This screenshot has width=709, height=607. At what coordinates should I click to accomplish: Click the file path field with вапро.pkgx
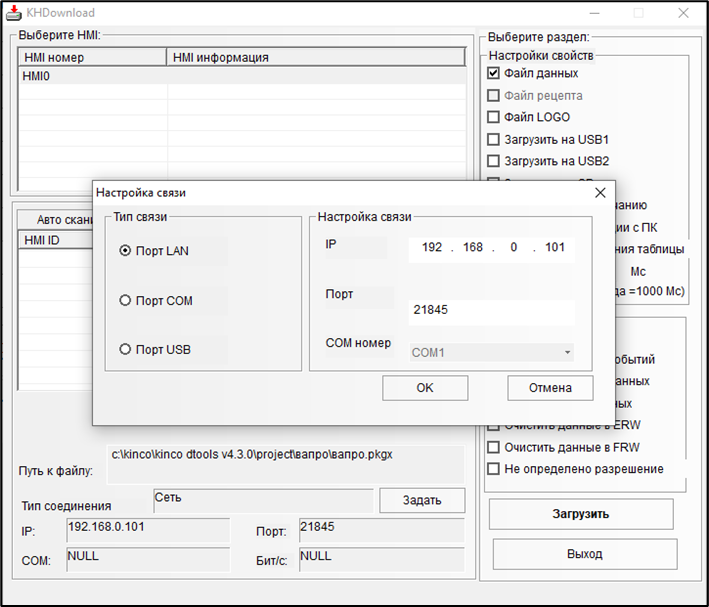[286, 465]
